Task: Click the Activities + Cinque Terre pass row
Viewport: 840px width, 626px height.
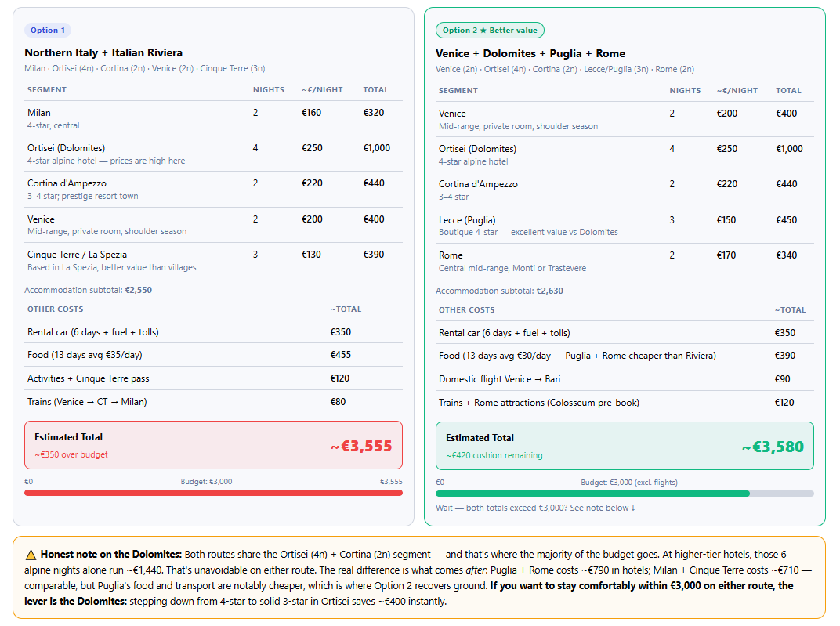Action: click(x=213, y=378)
